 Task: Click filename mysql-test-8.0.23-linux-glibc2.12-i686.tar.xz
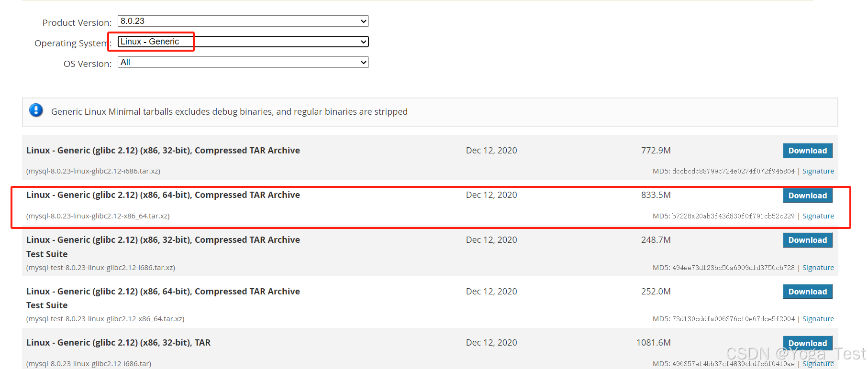[x=100, y=268]
